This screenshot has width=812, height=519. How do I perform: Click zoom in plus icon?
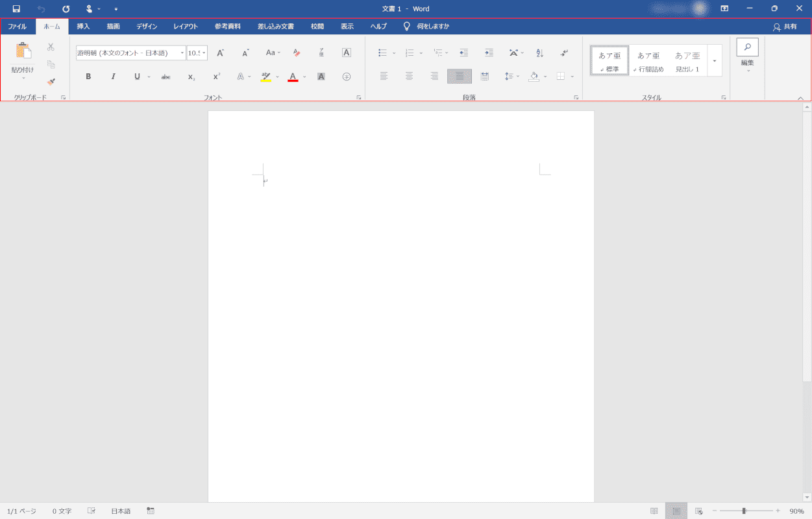coord(778,511)
